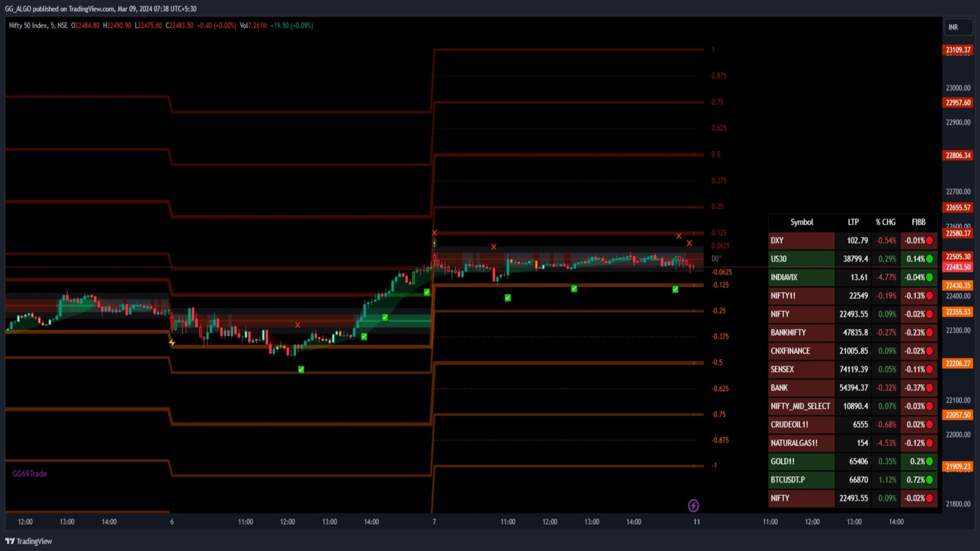Click the purple lightning bolt circle icon
The image size is (980, 551).
(693, 505)
